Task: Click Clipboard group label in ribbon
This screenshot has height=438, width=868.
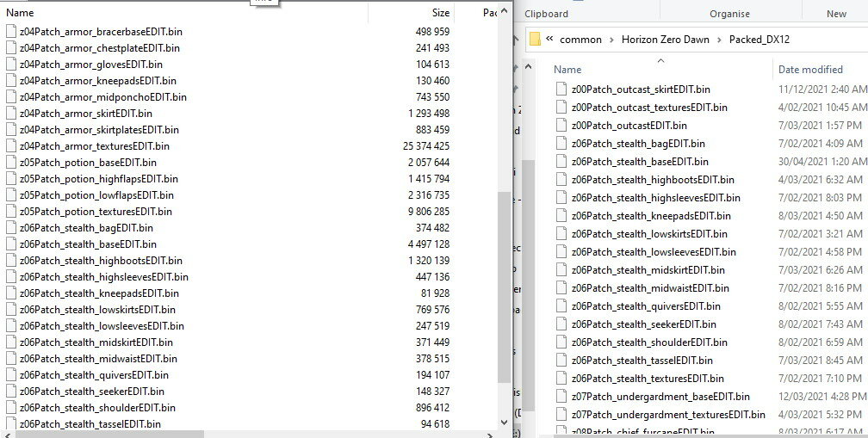Action: click(546, 14)
